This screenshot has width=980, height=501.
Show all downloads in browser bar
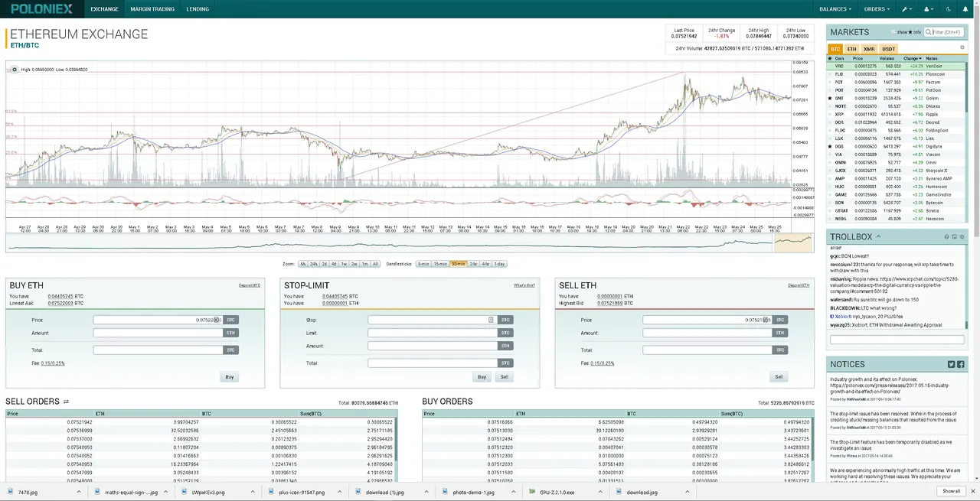click(x=951, y=491)
